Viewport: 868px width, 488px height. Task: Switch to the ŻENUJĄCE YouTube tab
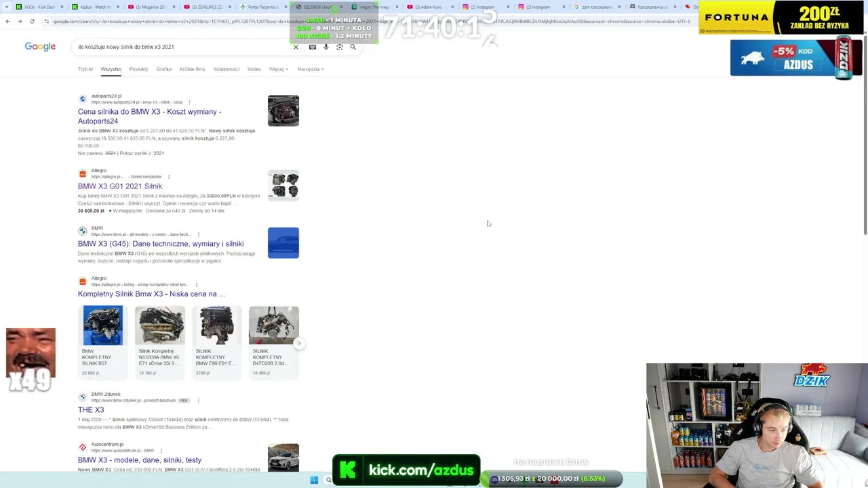tap(207, 7)
